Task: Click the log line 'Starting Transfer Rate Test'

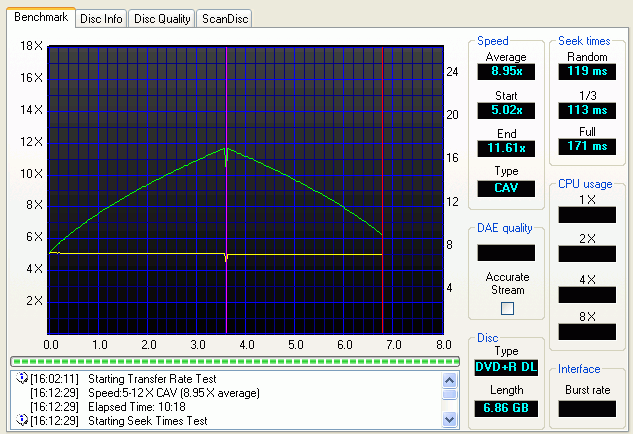Action: [x=152, y=379]
